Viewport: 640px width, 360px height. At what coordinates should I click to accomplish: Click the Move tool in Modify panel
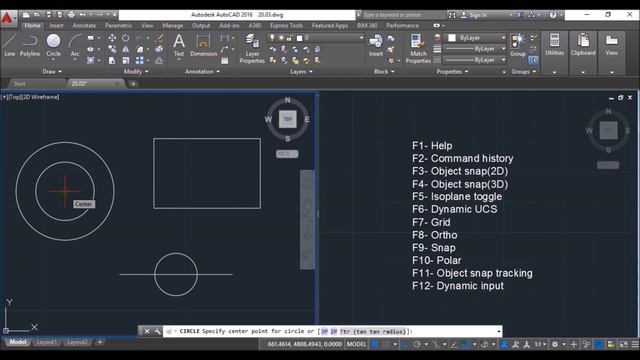tap(112, 38)
